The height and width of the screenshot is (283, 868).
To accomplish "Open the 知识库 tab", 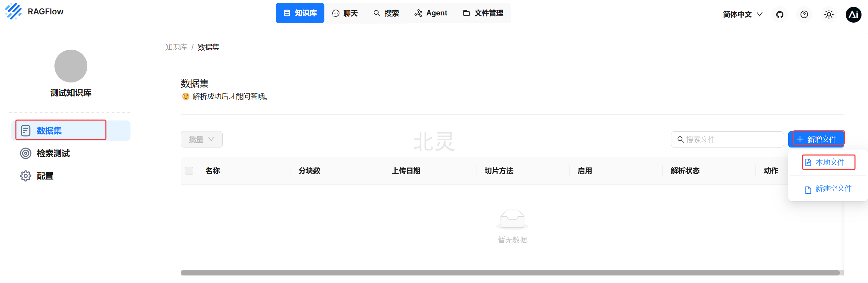I will coord(300,13).
